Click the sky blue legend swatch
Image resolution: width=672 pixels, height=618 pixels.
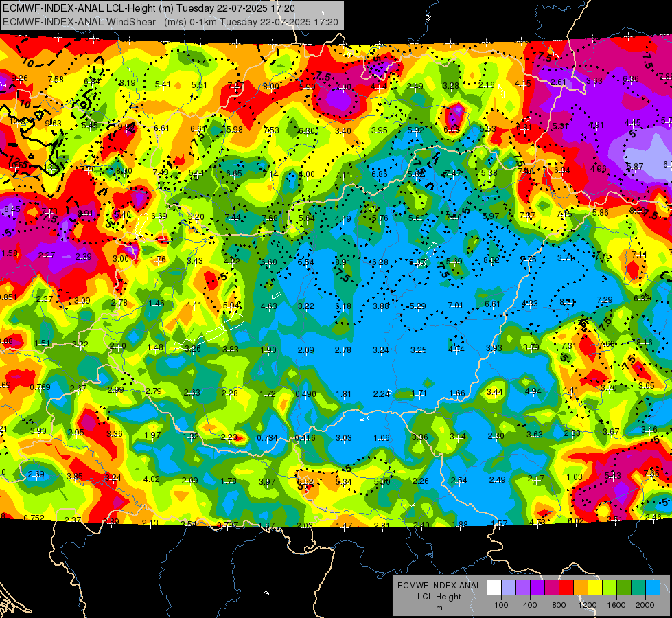(x=653, y=588)
